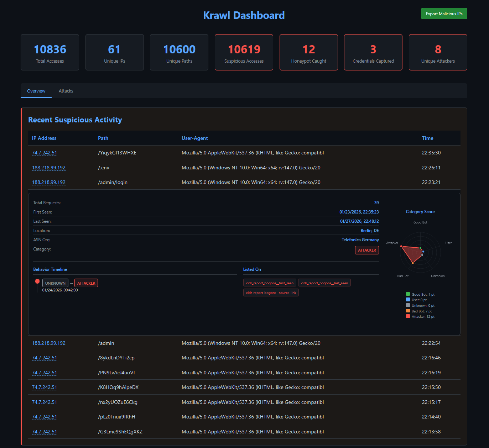Switch to the Attacks tab

click(x=66, y=91)
